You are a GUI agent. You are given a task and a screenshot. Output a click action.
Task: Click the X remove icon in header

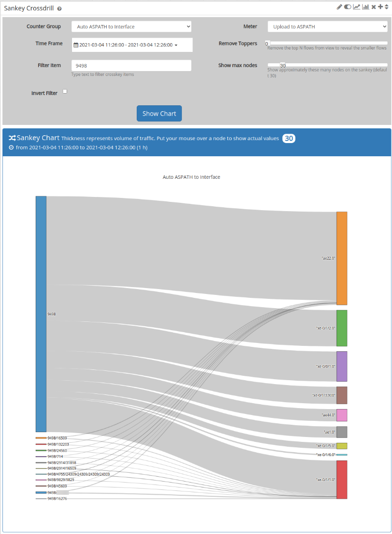pos(373,7)
